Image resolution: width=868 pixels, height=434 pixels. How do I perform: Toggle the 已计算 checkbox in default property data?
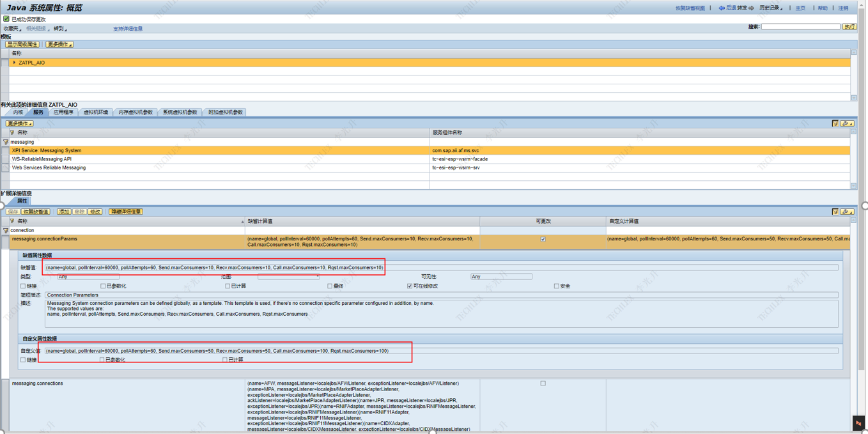227,286
